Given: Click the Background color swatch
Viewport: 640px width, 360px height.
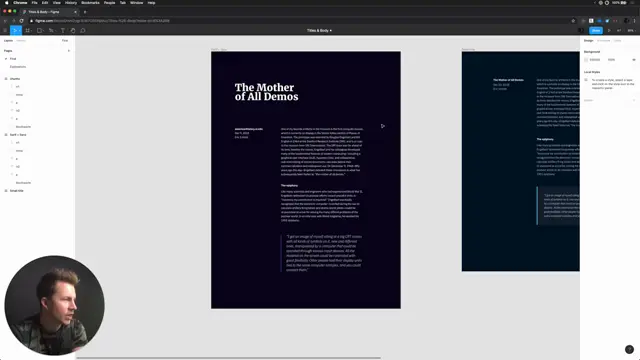Looking at the screenshot, I should (586, 60).
